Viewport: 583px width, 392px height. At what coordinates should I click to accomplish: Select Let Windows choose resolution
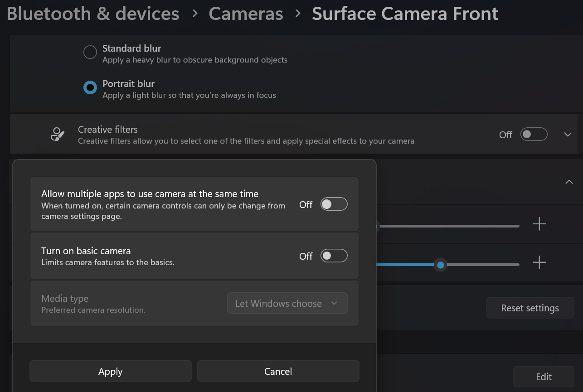[287, 303]
